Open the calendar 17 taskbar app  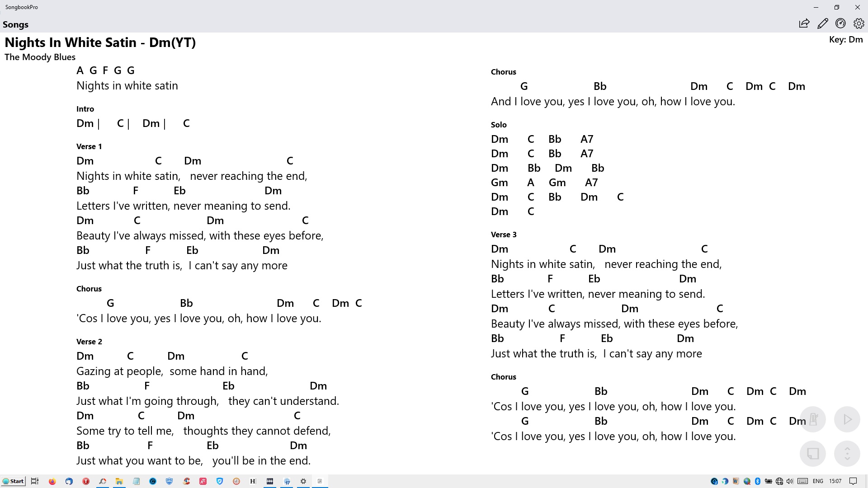click(287, 481)
